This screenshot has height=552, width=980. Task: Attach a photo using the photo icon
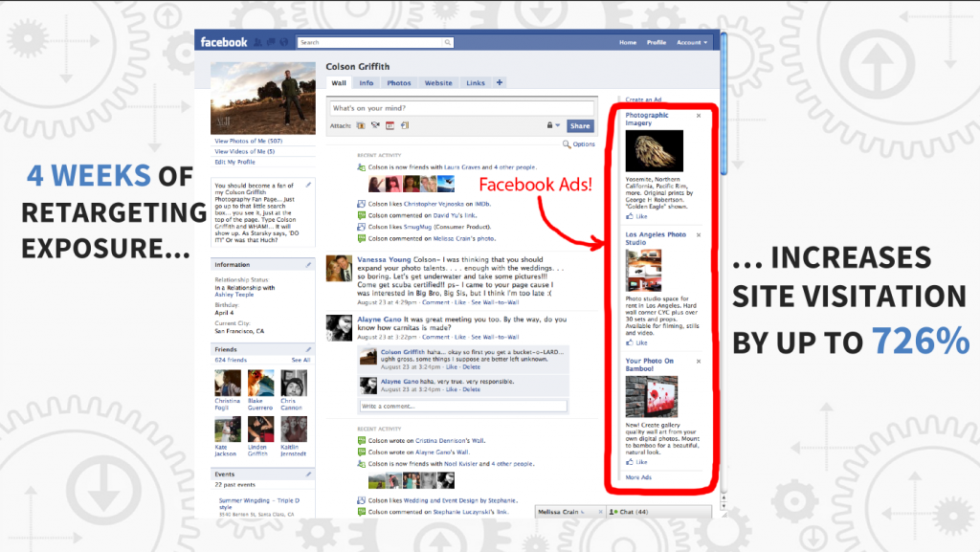pos(361,125)
